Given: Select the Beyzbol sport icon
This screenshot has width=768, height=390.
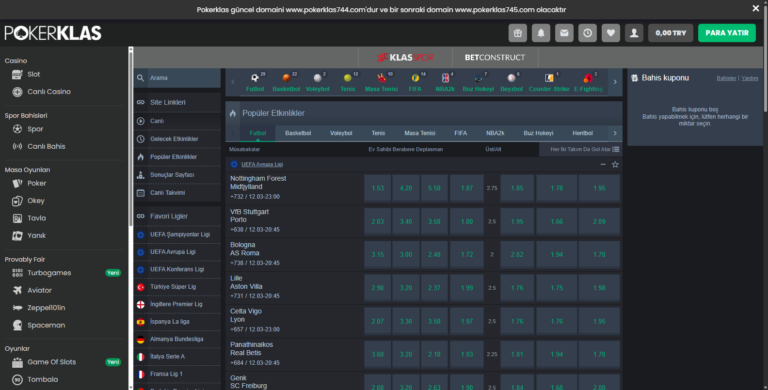Looking at the screenshot, I should click(511, 82).
